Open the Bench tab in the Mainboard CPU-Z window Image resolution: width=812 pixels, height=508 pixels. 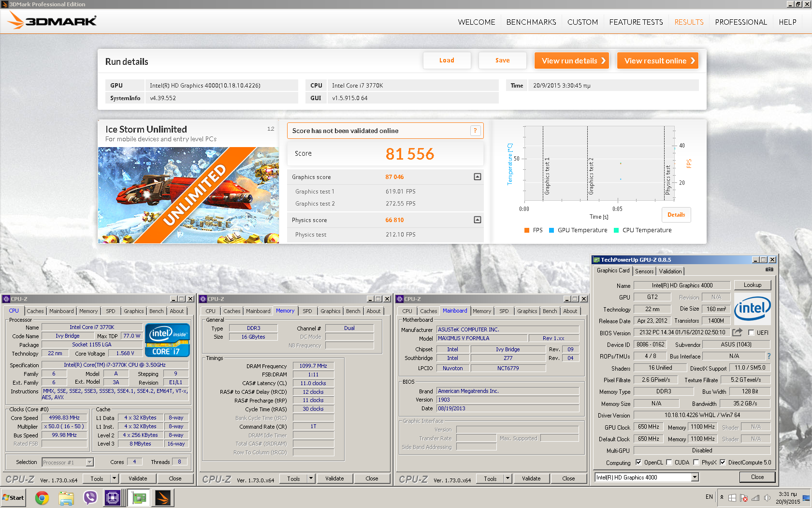click(550, 311)
